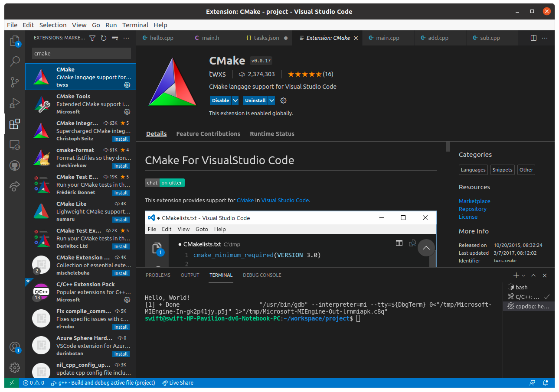Open Live Share view in activity bar
This screenshot has height=392, width=559.
[15, 186]
